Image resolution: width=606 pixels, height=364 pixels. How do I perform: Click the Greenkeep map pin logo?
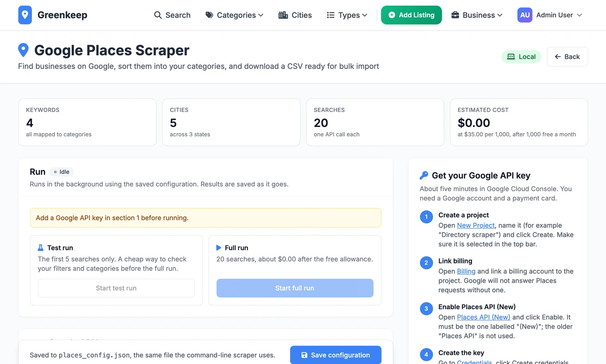tap(25, 15)
